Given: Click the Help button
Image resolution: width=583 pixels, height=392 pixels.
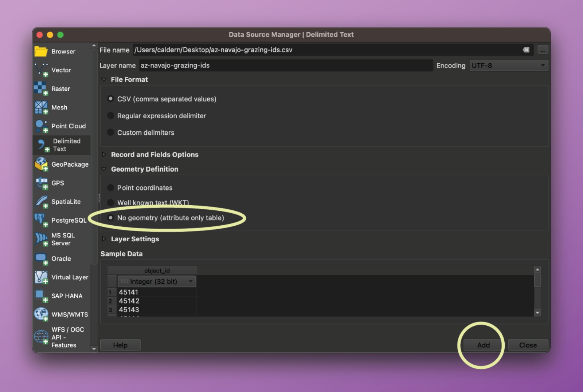Looking at the screenshot, I should (x=120, y=345).
